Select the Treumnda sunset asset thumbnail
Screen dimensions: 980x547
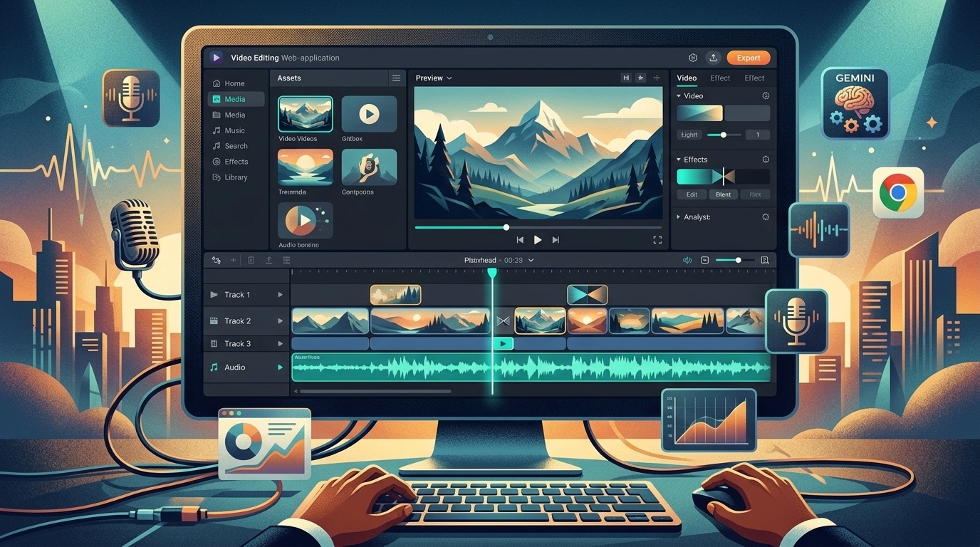(306, 167)
